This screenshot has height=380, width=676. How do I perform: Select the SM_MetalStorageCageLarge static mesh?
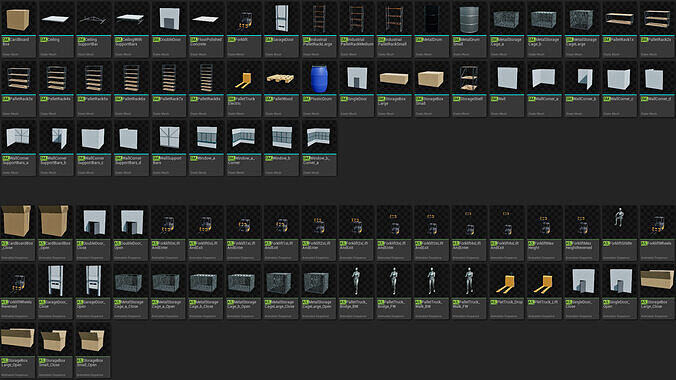pyautogui.click(x=582, y=29)
